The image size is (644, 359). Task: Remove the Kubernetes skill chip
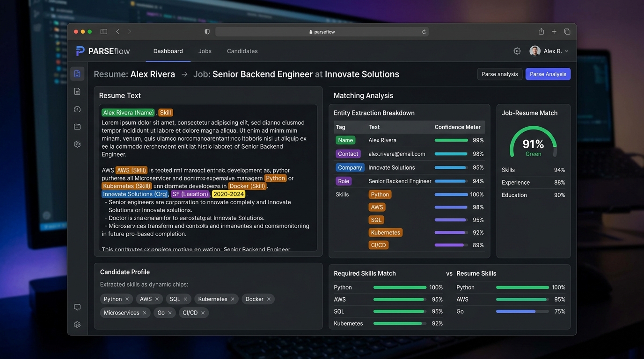point(233,299)
